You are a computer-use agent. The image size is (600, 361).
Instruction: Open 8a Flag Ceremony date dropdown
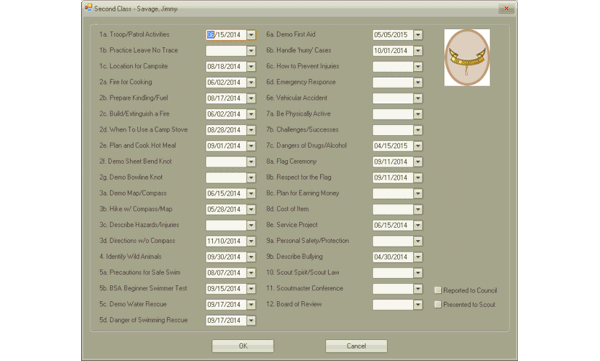[x=418, y=162]
